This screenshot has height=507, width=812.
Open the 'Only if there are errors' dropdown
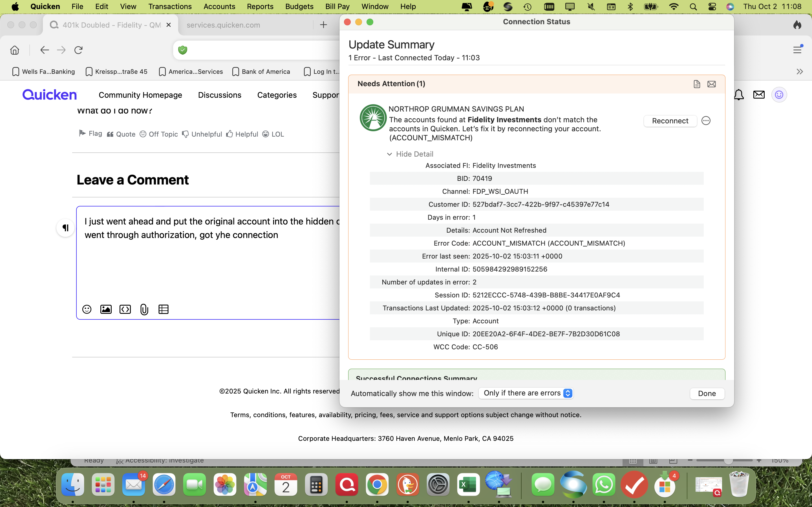[x=526, y=393]
